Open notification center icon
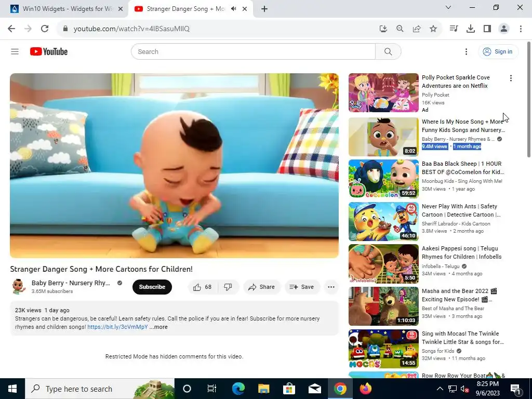532x399 pixels. [515, 389]
